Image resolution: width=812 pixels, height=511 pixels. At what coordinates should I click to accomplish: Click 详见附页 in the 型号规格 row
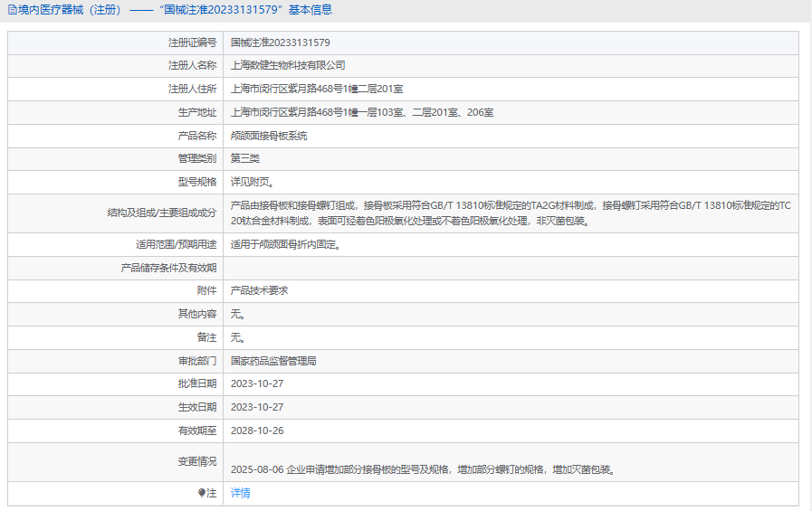252,182
